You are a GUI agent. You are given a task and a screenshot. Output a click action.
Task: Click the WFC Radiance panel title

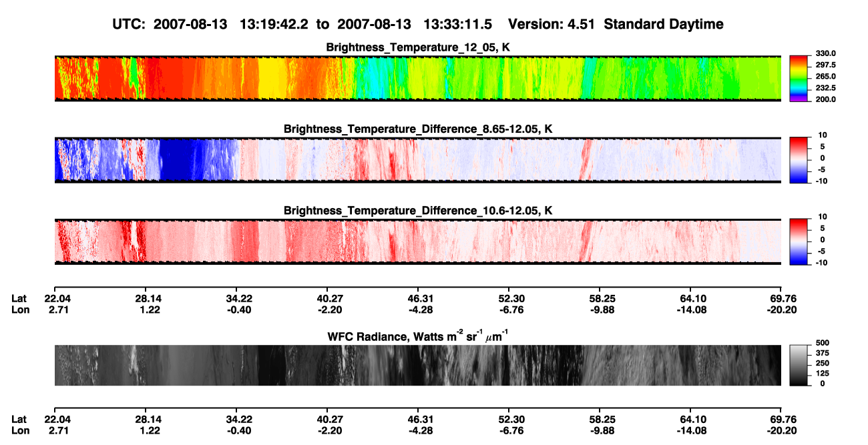point(418,336)
